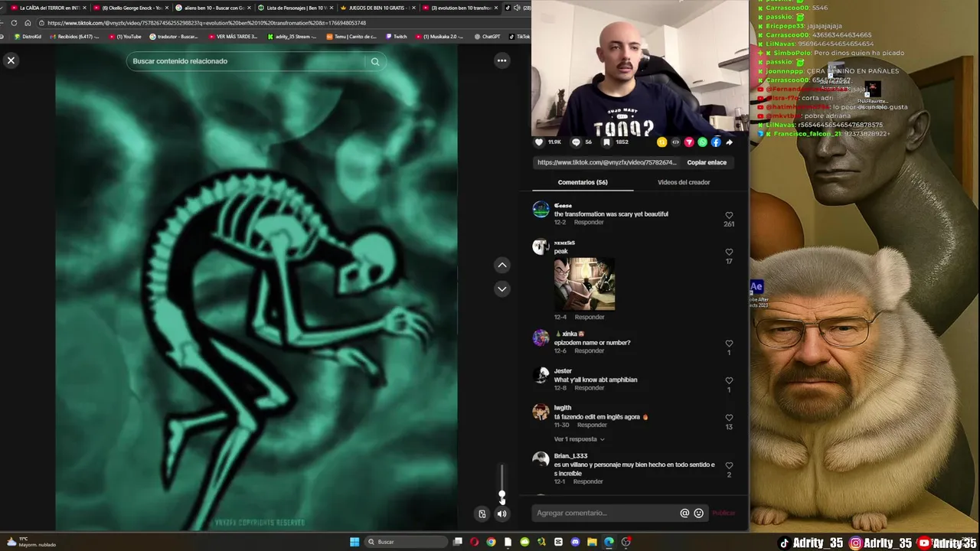Viewport: 980px width, 551px height.
Task: Adjust the video volume slider
Action: [502, 482]
